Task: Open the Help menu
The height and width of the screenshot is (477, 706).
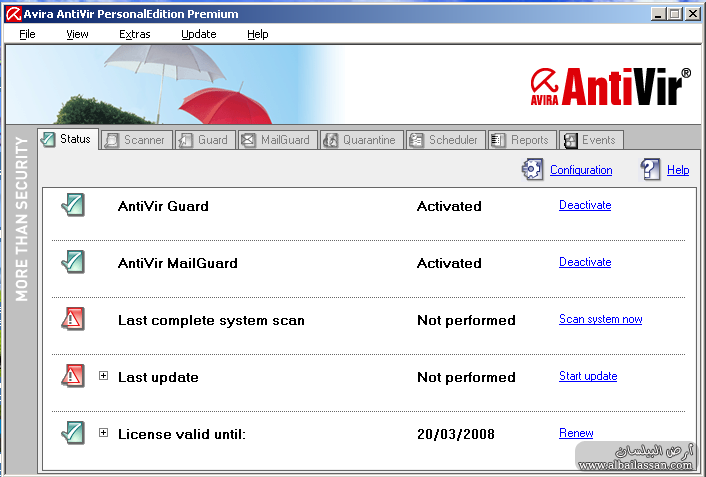Action: click(x=258, y=34)
